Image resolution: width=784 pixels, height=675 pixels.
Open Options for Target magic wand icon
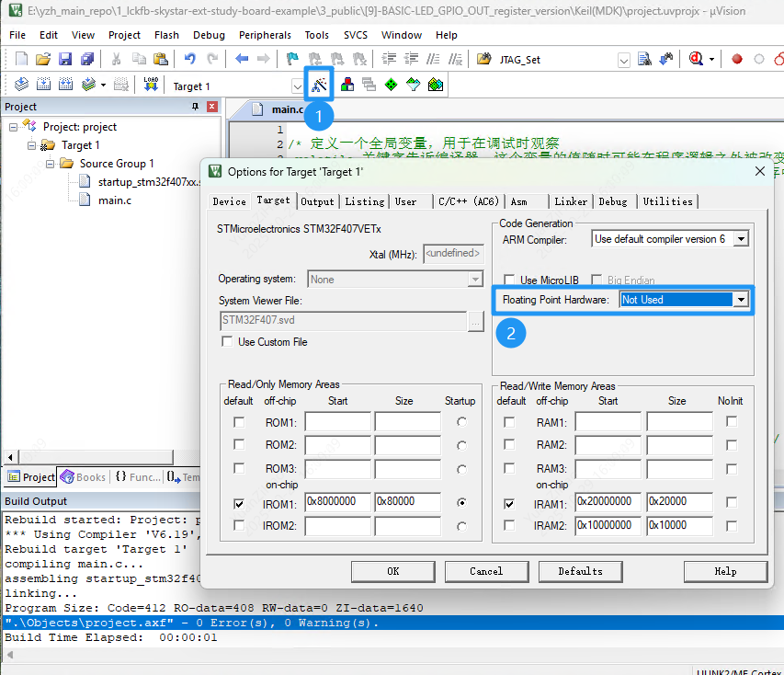pyautogui.click(x=319, y=86)
